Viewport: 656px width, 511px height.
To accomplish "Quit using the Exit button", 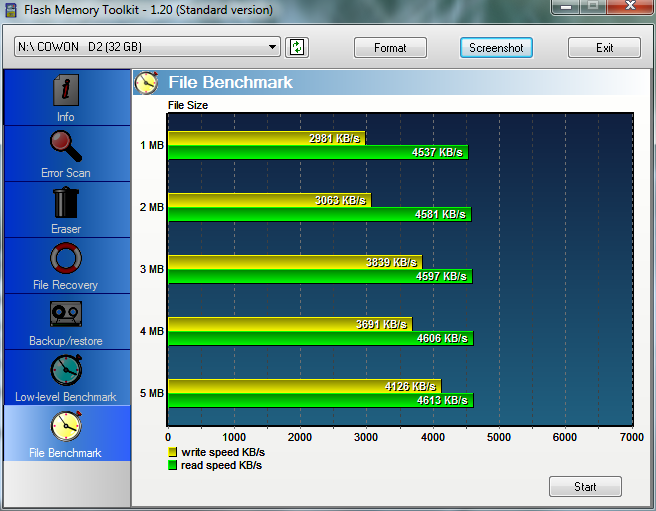I will 604,48.
